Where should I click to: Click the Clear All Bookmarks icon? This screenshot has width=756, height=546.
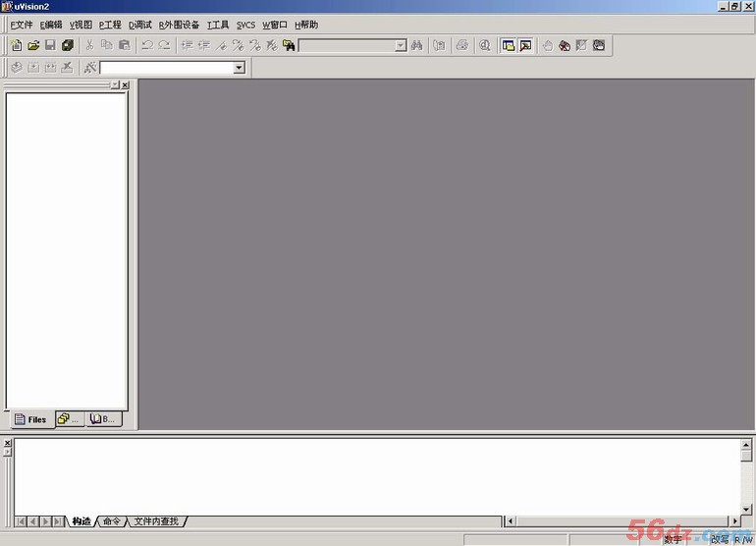pos(272,45)
